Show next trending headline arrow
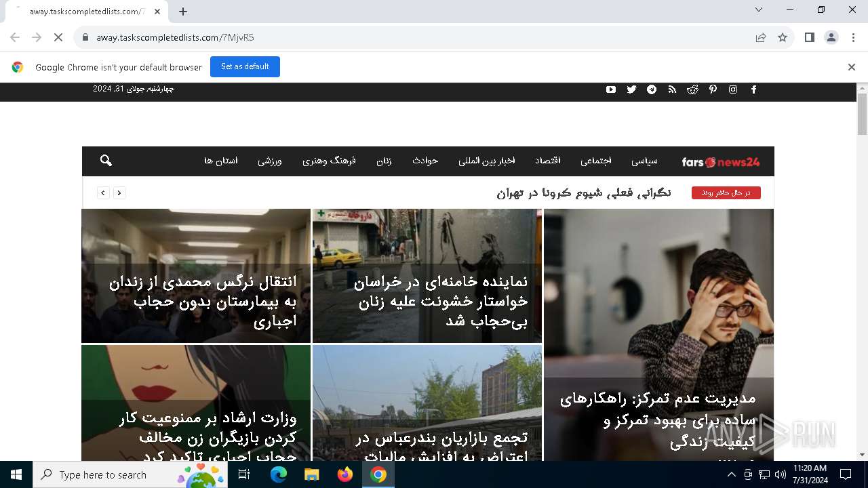The image size is (868, 488). pos(119,193)
